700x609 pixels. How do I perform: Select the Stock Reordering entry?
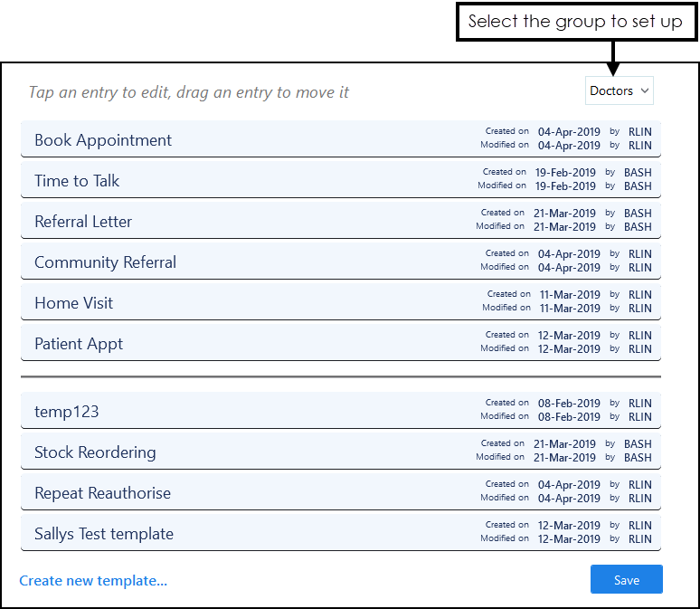(x=341, y=451)
